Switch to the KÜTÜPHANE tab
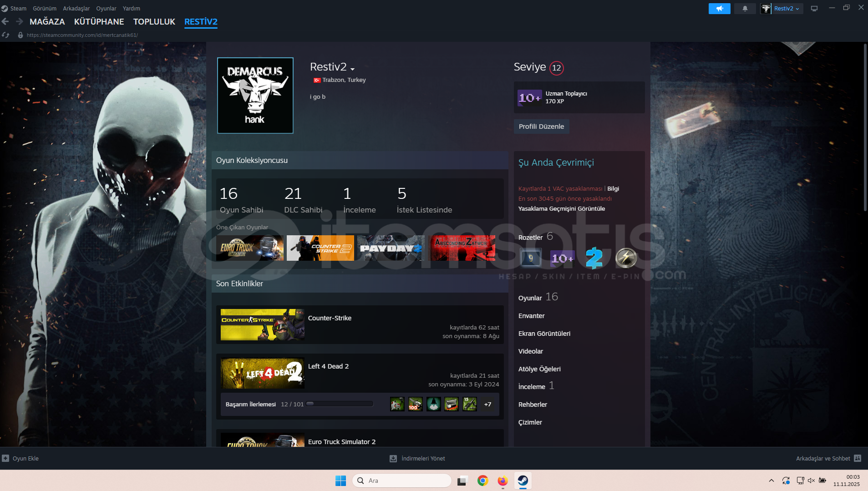 99,21
